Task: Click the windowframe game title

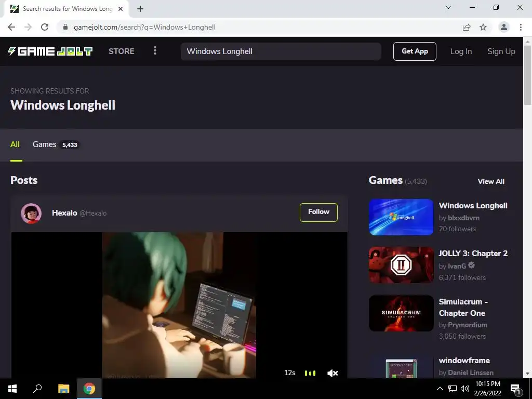Action: coord(464,361)
